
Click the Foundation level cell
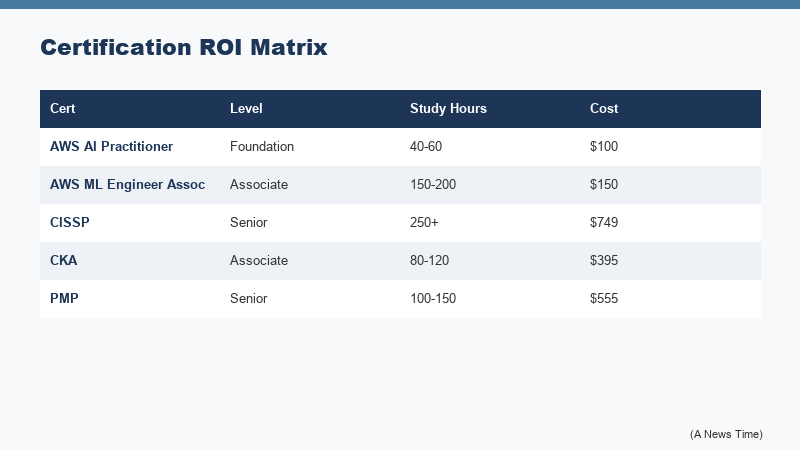262,147
